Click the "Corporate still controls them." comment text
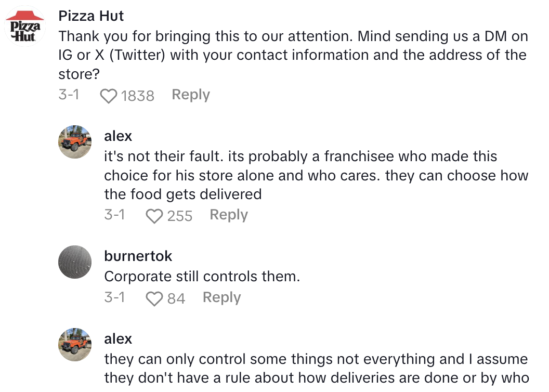This screenshot has height=392, width=549. click(x=202, y=277)
